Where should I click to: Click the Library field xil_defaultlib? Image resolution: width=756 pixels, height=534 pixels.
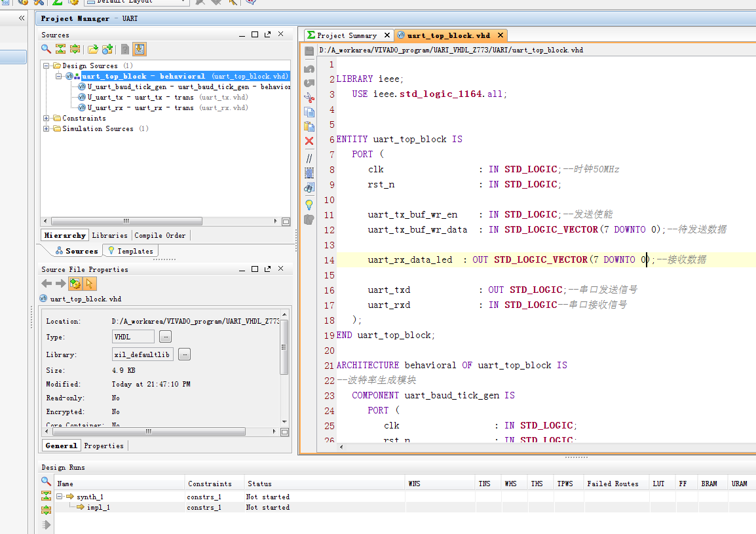142,354
